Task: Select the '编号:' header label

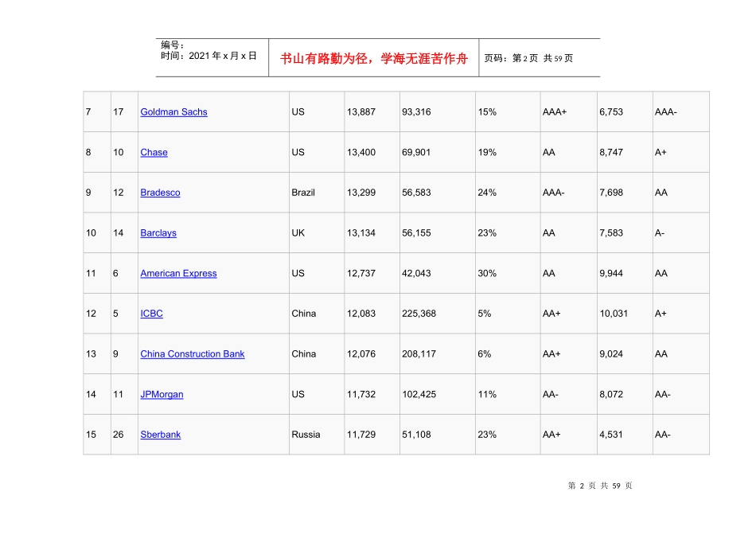Action: 173,45
